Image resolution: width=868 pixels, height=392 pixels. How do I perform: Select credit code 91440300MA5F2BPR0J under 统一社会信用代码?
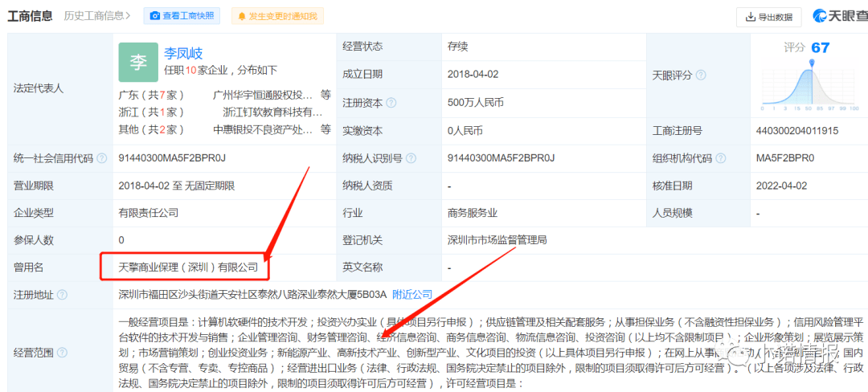pyautogui.click(x=172, y=157)
